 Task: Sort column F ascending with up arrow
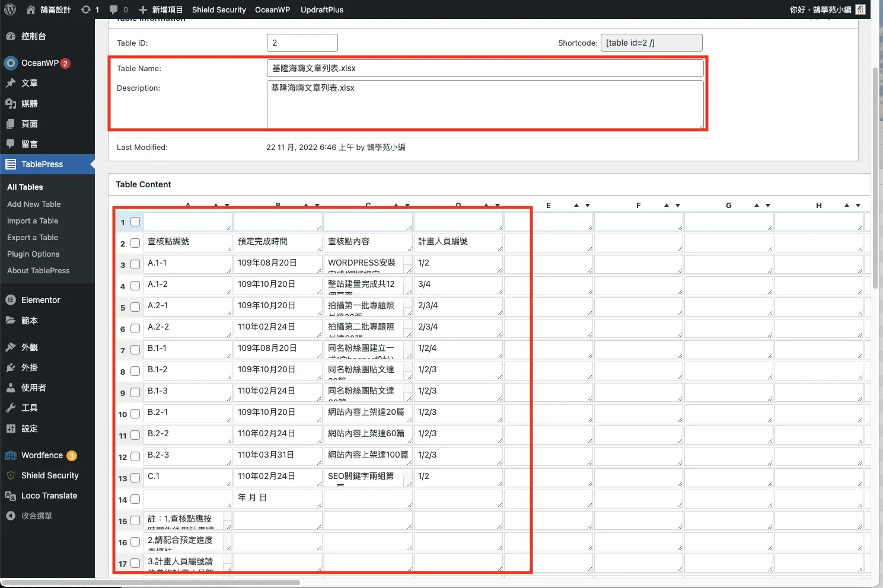pyautogui.click(x=667, y=205)
